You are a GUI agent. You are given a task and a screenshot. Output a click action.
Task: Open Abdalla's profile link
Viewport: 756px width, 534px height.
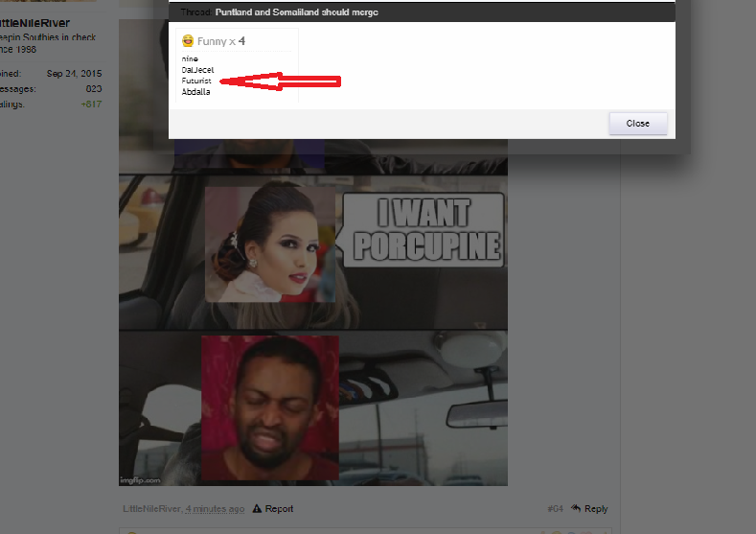coord(195,92)
